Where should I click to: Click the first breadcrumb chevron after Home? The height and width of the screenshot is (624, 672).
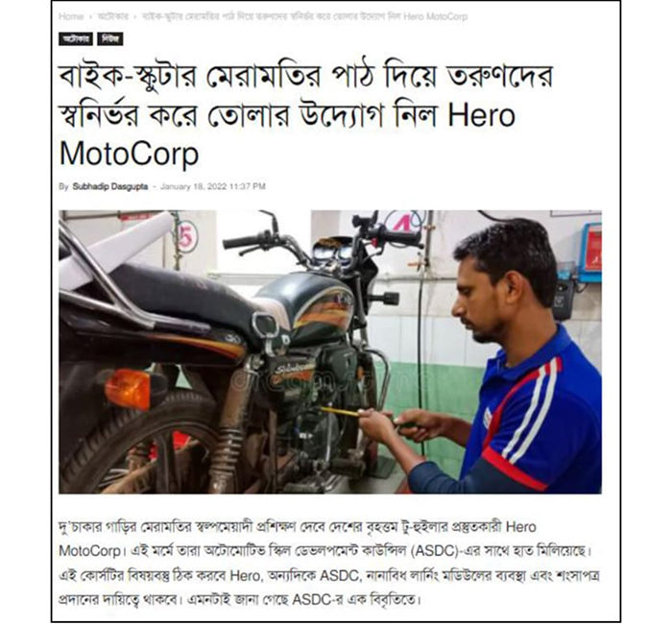tap(90, 17)
